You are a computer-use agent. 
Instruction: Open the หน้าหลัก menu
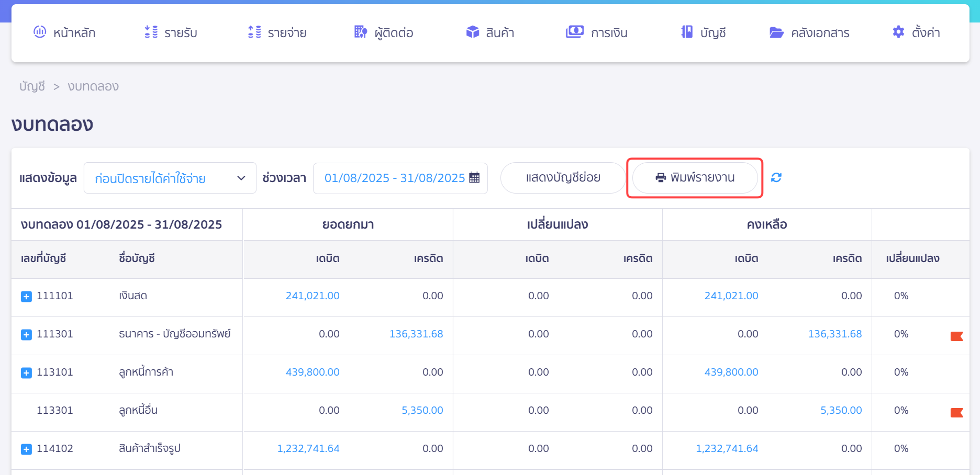pos(64,32)
